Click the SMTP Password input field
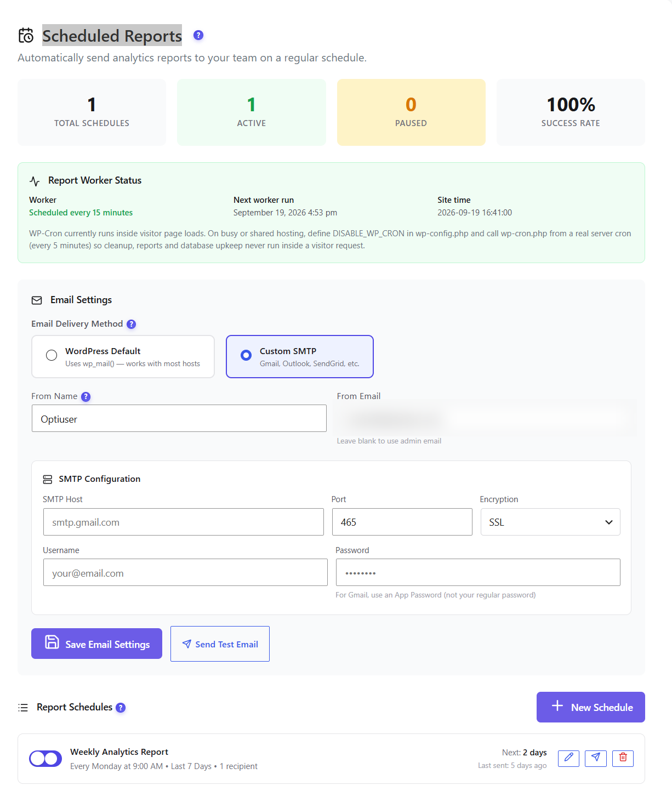The height and width of the screenshot is (791, 672). (478, 572)
